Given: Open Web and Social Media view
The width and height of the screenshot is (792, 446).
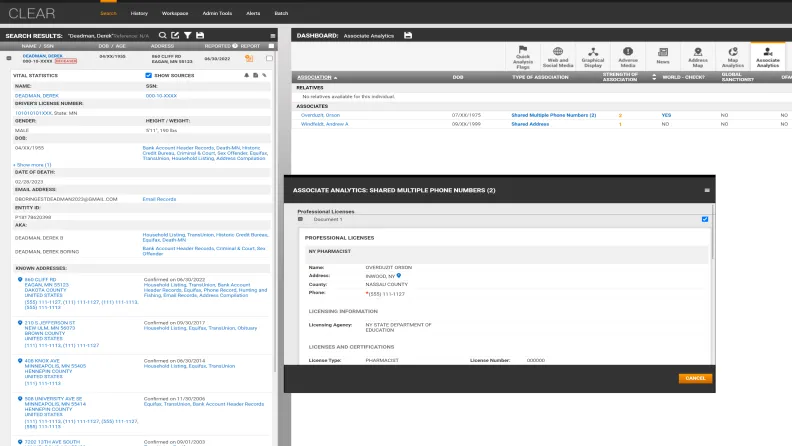Looking at the screenshot, I should click(557, 55).
